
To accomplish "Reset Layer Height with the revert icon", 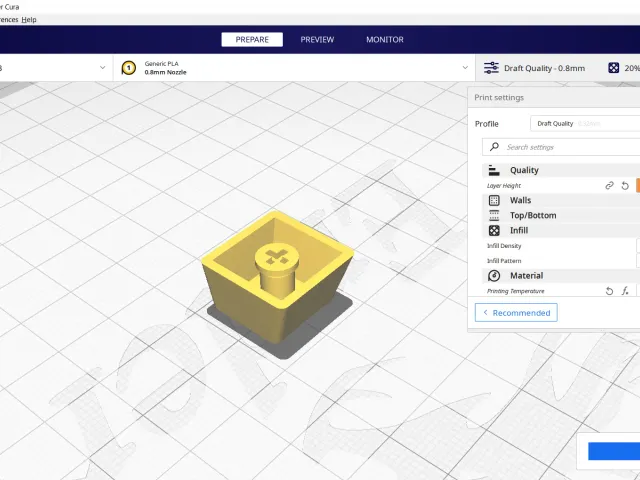I will [625, 186].
